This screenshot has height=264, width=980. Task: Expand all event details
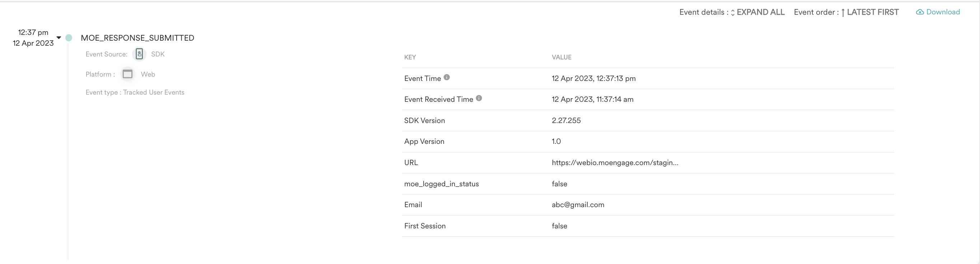point(761,12)
